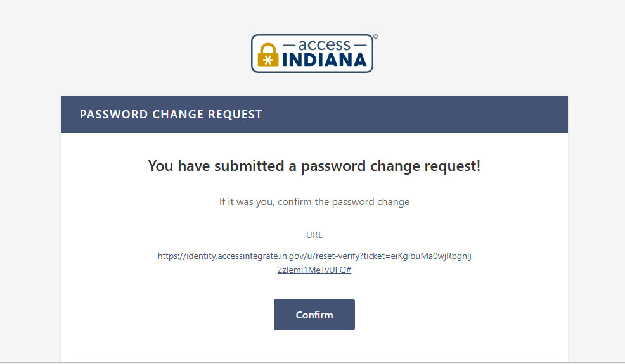625x364 pixels.
Task: Click the Access Indiana logo
Action: point(312,53)
